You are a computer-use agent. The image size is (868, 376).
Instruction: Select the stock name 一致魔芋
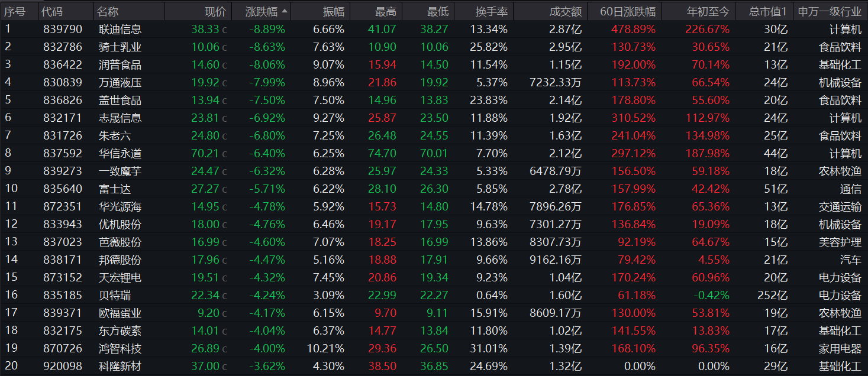pos(120,171)
